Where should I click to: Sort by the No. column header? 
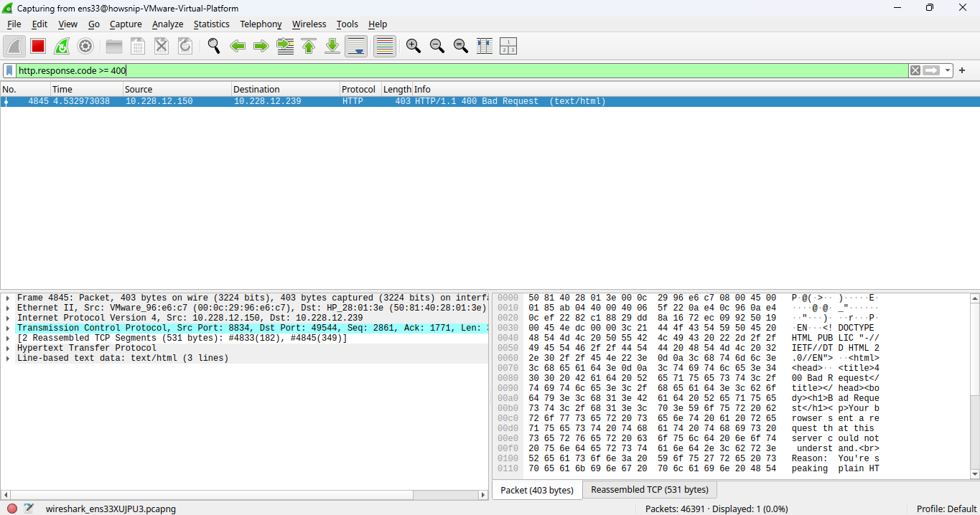pos(25,90)
